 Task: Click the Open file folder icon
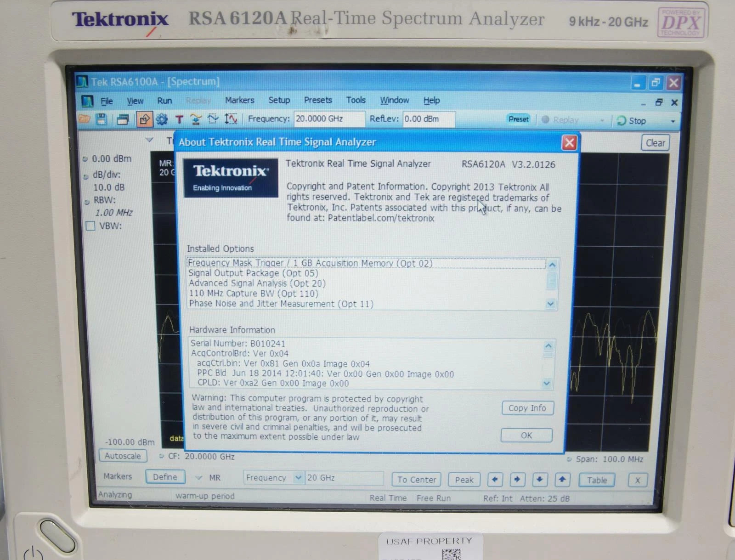point(85,119)
